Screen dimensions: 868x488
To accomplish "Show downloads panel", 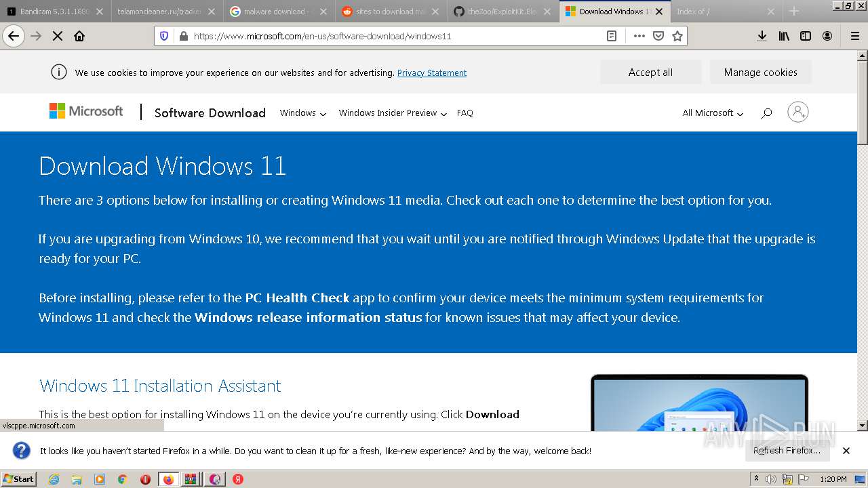I will click(762, 36).
